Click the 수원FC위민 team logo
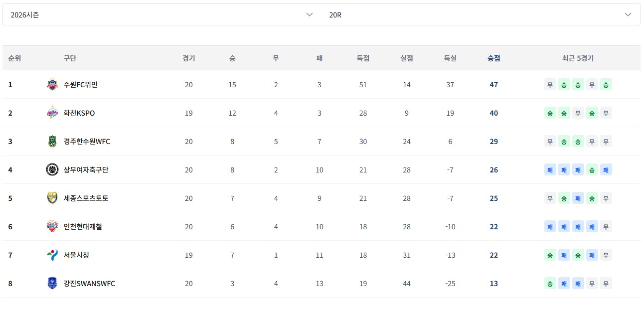Screen dimensions: 644x317 [x=52, y=85]
